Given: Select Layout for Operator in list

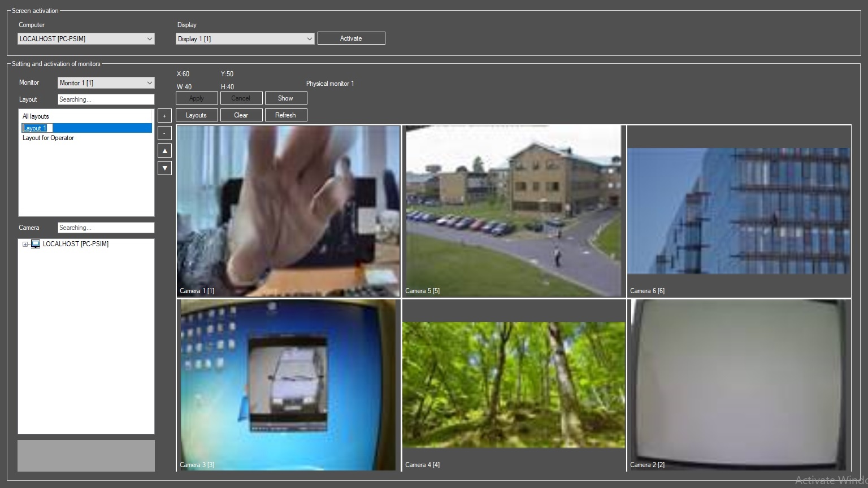Looking at the screenshot, I should [49, 138].
